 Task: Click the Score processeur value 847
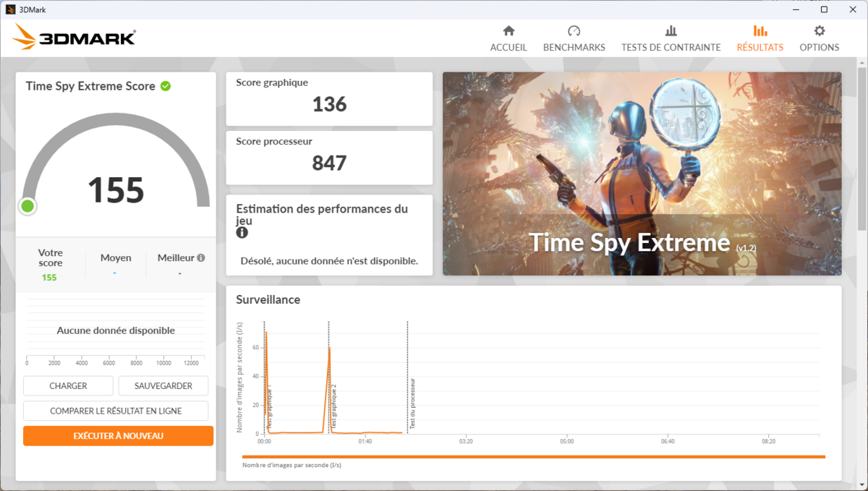pos(330,163)
